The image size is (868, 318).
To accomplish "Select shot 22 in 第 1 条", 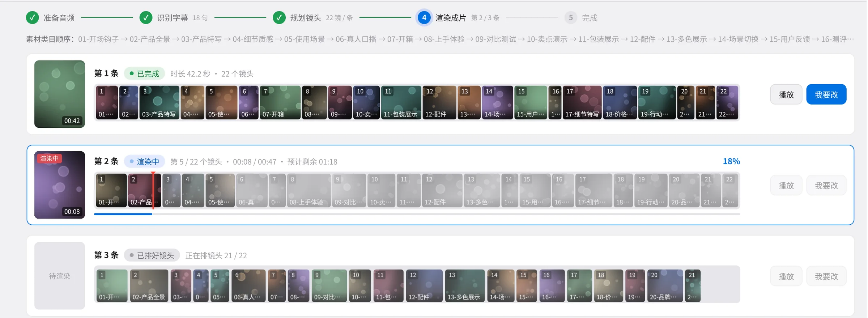I will (727, 102).
